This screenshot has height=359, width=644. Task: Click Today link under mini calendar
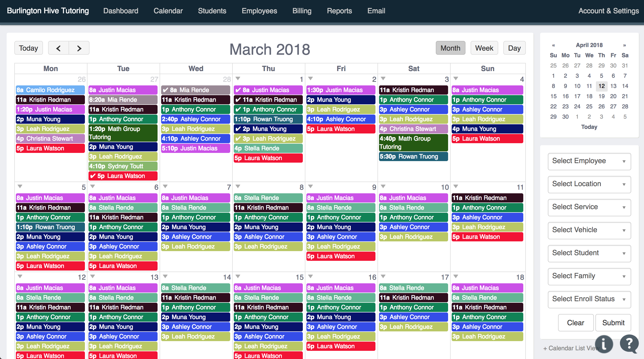589,127
